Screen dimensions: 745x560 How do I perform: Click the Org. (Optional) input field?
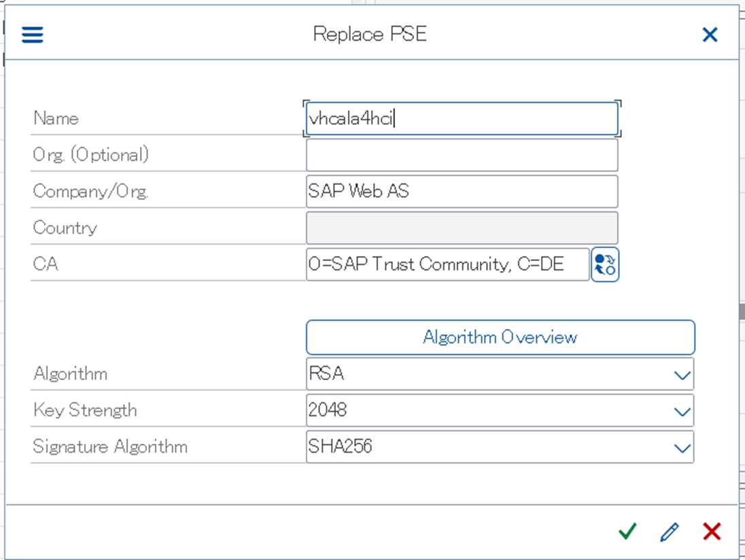[x=462, y=155]
